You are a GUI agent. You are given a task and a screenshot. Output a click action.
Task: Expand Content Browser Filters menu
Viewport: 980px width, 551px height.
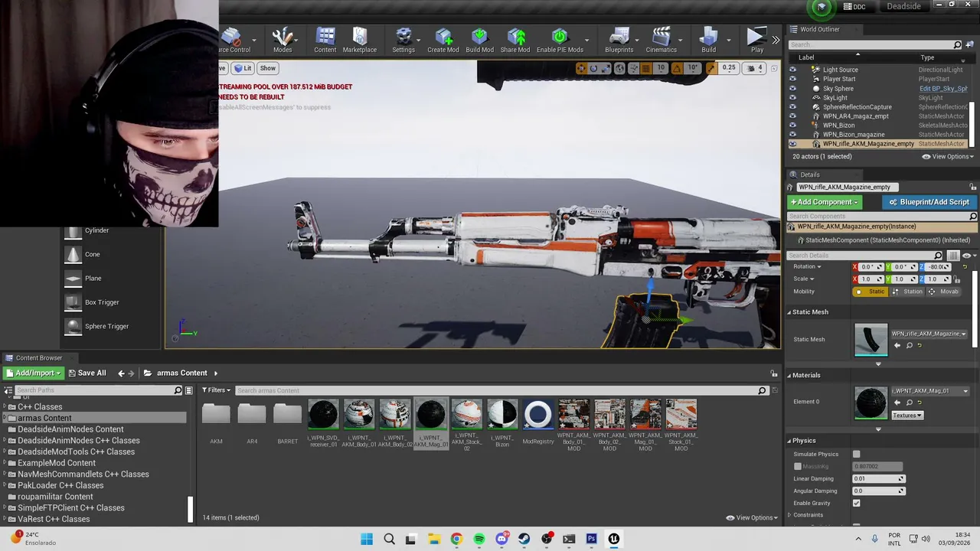214,390
